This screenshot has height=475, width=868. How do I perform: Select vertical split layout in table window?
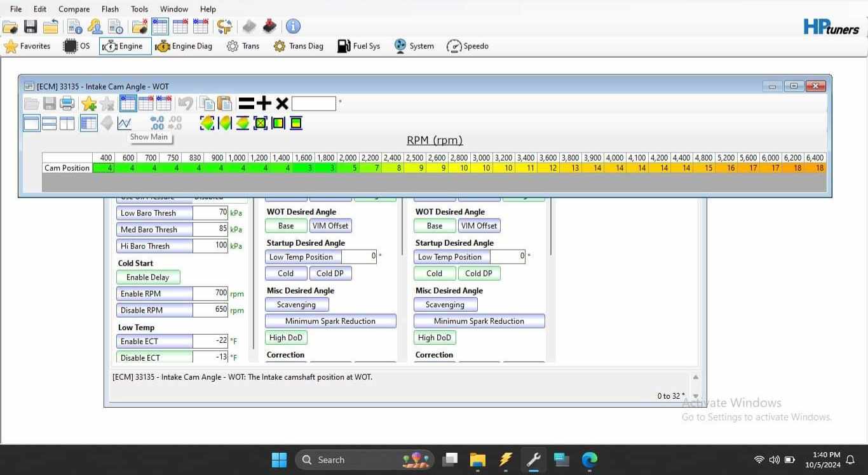coord(67,123)
